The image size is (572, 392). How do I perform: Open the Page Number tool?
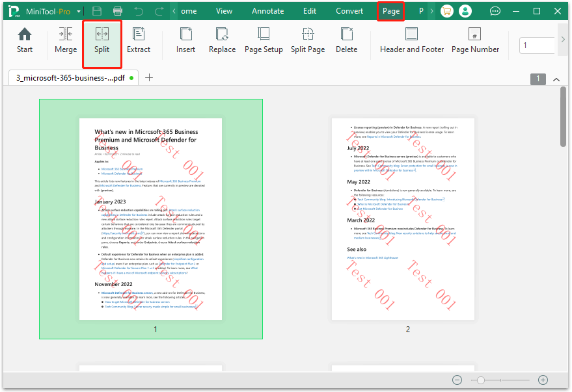click(x=475, y=40)
